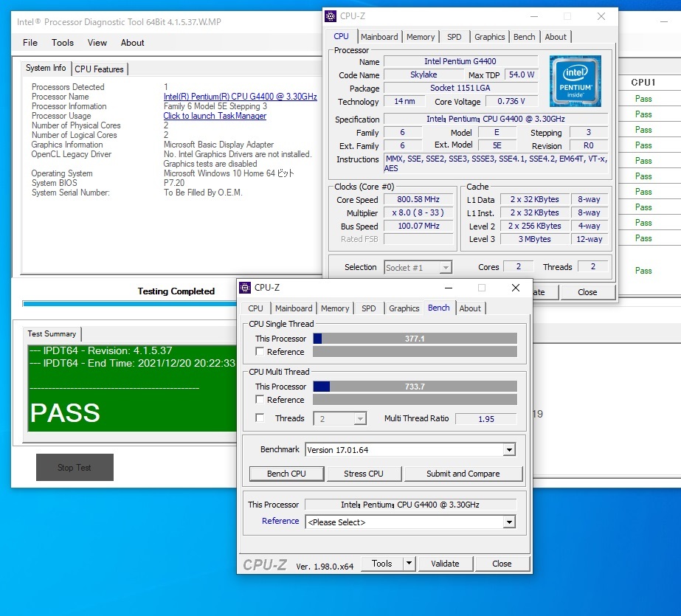
Task: Enable the Single Thread Reference checkbox
Action: [x=260, y=352]
